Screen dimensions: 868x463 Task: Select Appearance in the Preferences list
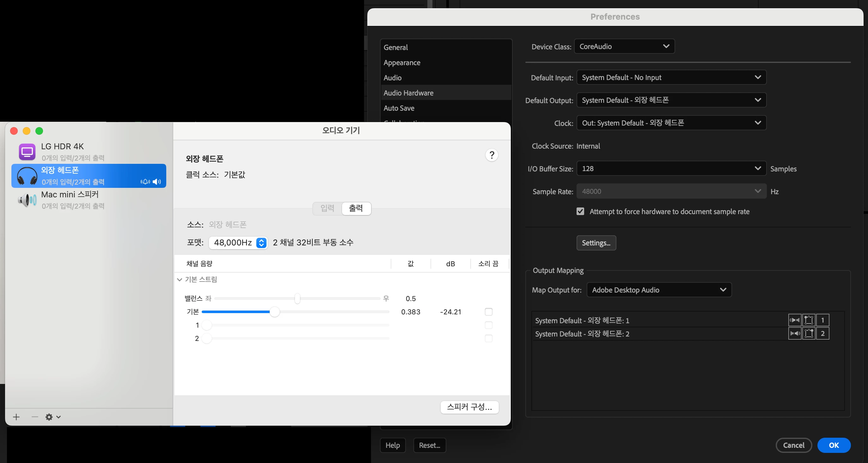(402, 63)
